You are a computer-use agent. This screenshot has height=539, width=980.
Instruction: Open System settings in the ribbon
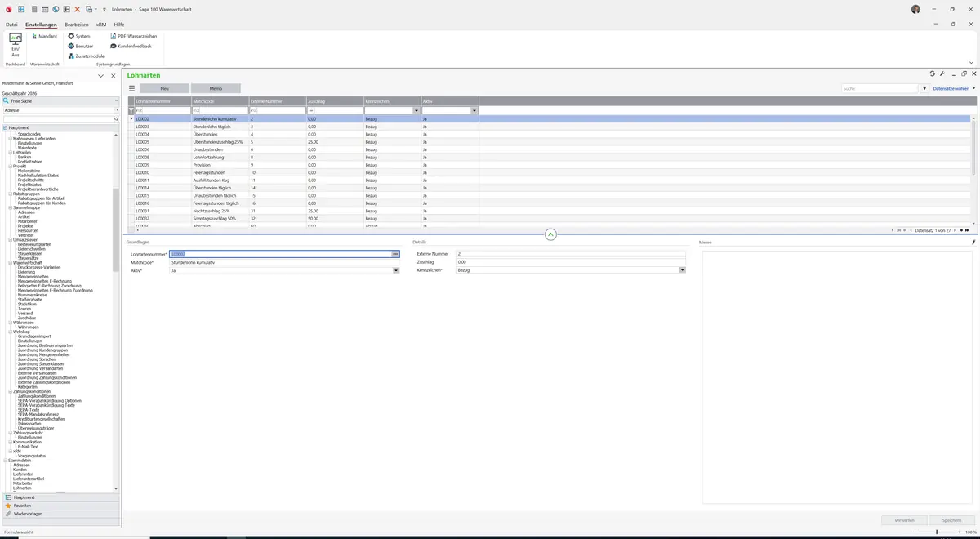pyautogui.click(x=79, y=36)
